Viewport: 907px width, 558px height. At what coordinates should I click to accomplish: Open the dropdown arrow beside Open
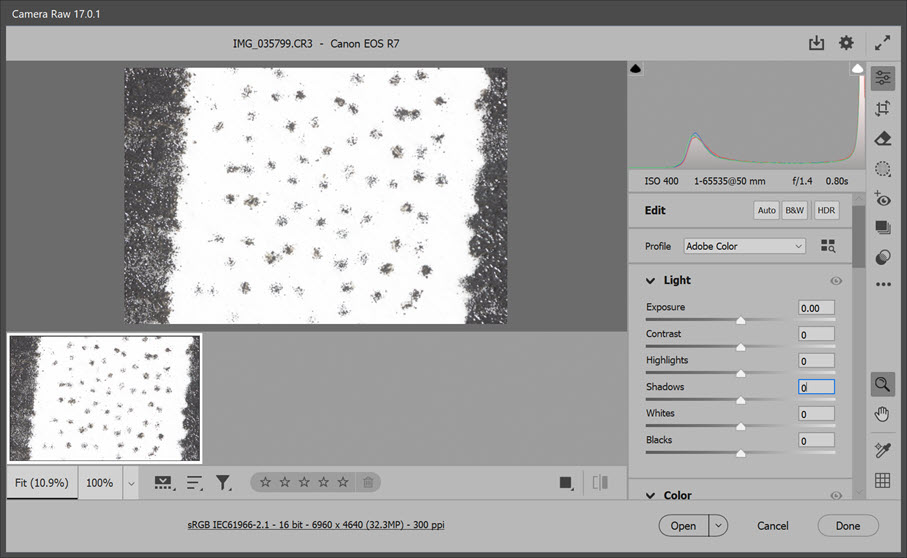(x=718, y=526)
